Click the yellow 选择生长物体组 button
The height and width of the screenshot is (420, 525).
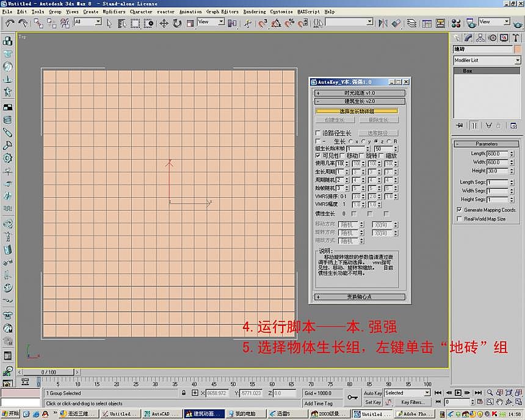click(358, 110)
